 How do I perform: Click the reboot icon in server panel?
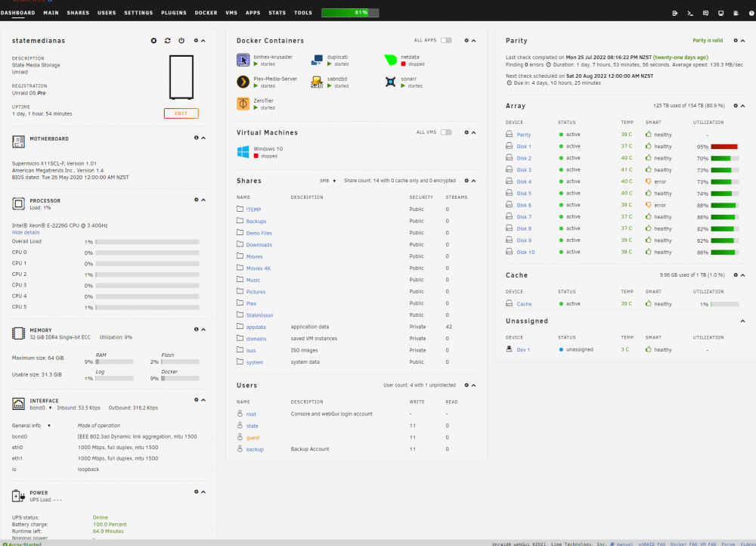point(167,41)
